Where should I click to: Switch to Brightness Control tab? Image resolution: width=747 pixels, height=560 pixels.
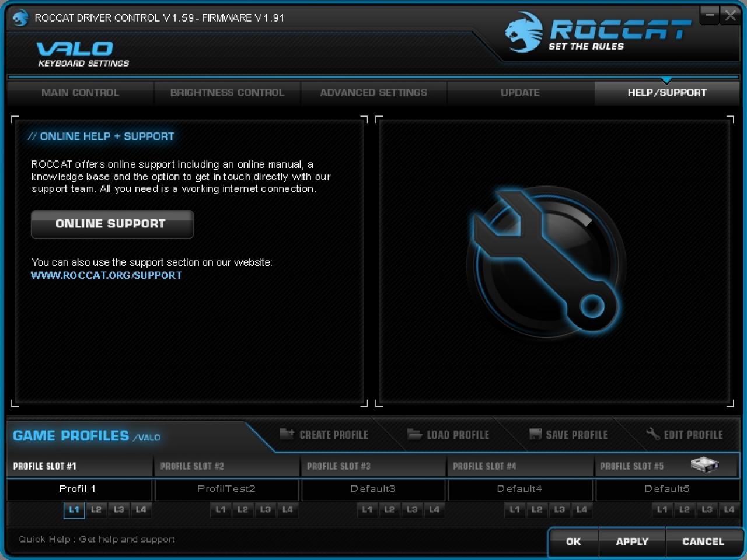[227, 93]
